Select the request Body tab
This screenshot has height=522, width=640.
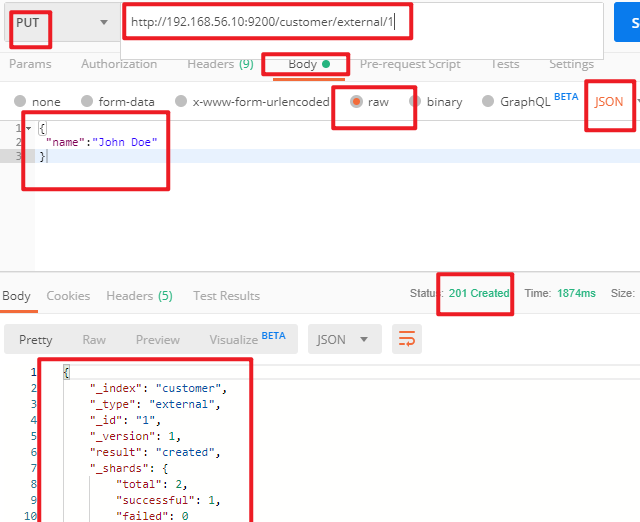(309, 64)
